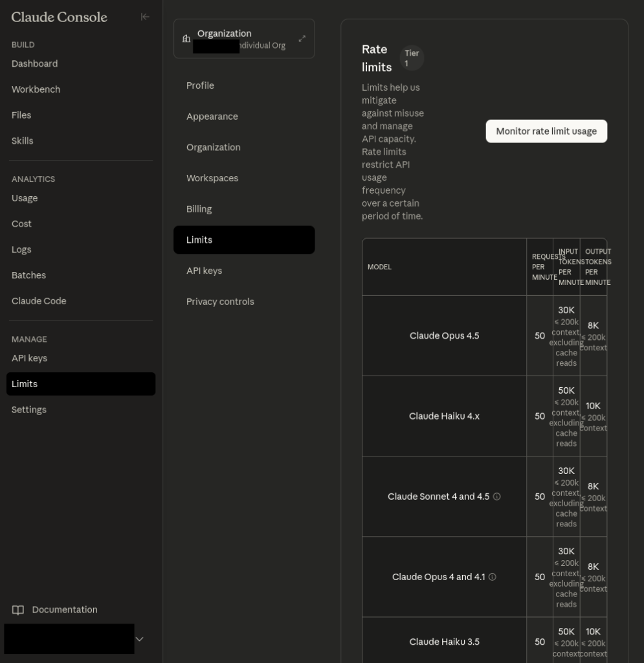The image size is (644, 663).
Task: Open the Organization switcher card
Action: click(x=243, y=39)
